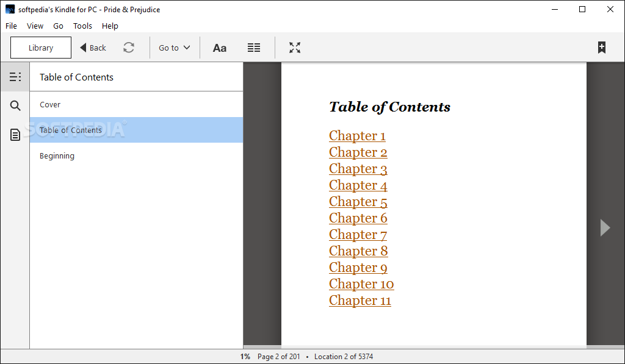Click the Kindle app icon in title bar
Screen dimensions: 625x364
click(10, 9)
